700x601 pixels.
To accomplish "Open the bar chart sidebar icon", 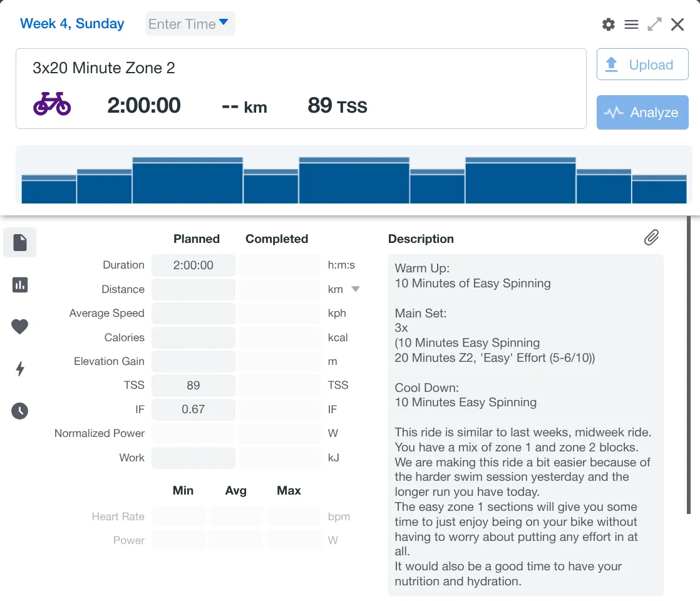I will coord(20,285).
